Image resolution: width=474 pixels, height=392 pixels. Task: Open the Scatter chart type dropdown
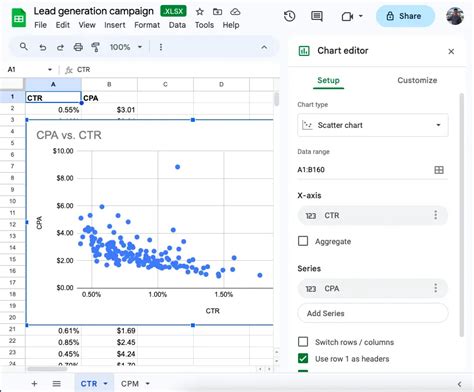(x=373, y=125)
